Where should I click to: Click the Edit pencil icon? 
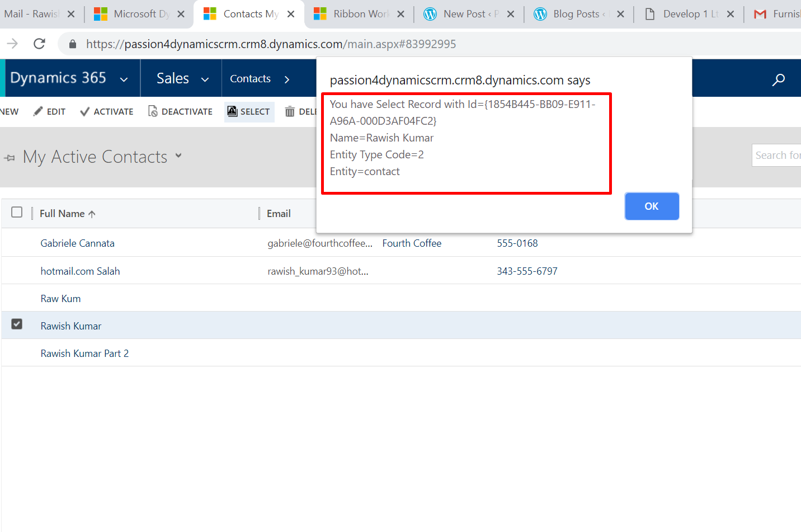[38, 111]
